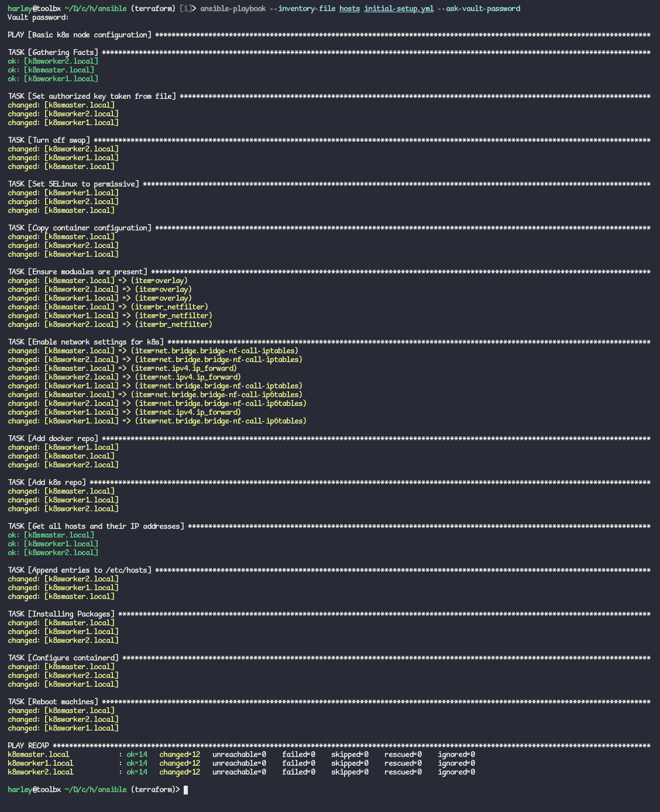The width and height of the screenshot is (660, 812).
Task: Click the TASK [Configure containerd] header
Action: point(63,658)
